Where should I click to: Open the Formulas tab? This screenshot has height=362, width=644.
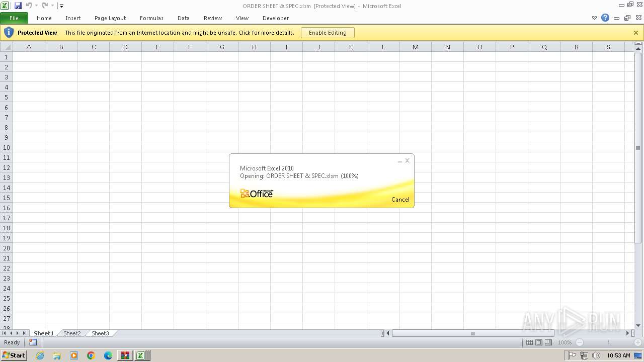(151, 18)
